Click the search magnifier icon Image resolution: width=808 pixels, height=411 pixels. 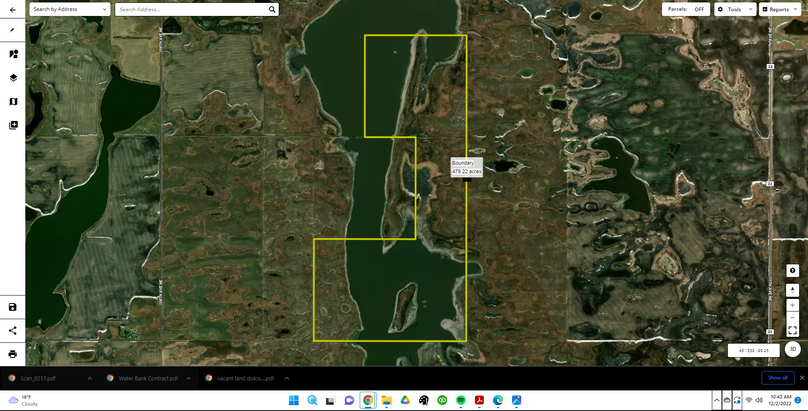[x=272, y=9]
